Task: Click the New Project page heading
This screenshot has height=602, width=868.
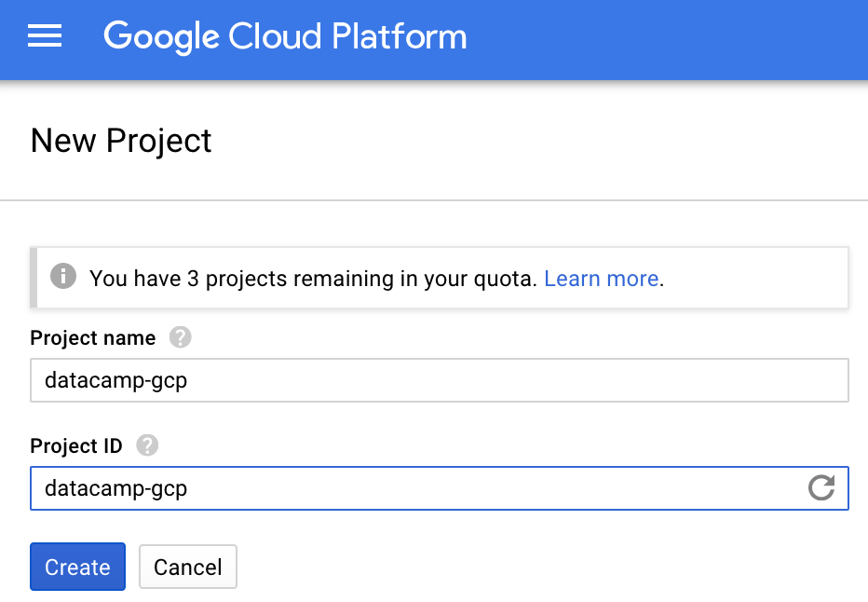Action: coord(121,141)
